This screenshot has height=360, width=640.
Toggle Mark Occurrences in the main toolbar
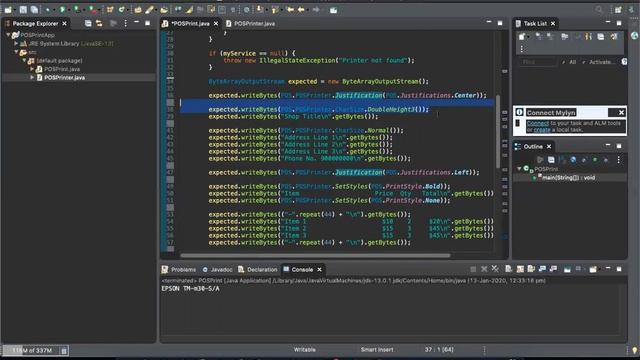189,9
